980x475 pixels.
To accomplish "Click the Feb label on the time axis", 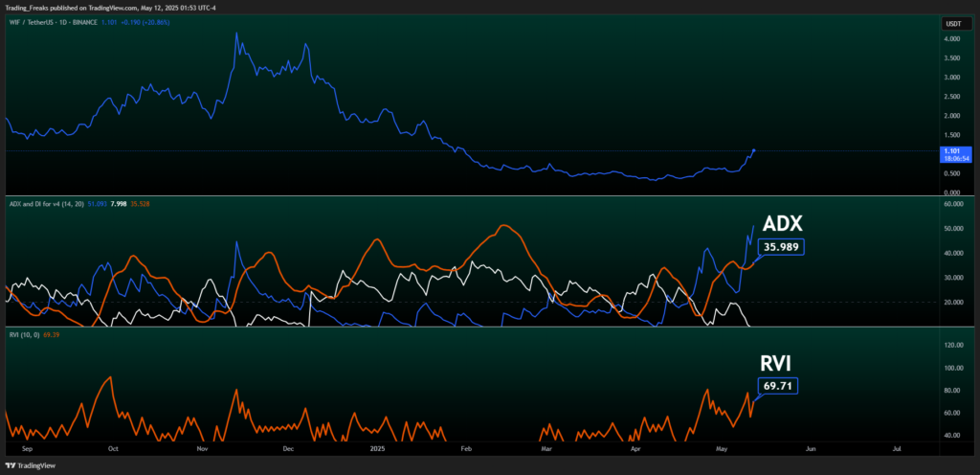I will tap(466, 447).
